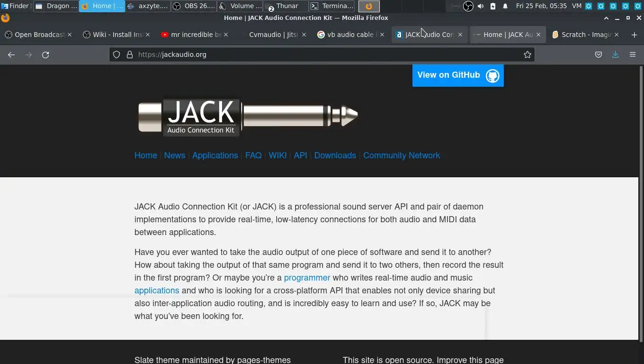Viewport: 644px width, 364px height.
Task: Click the tracking protection shield icon
Action: [x=116, y=55]
